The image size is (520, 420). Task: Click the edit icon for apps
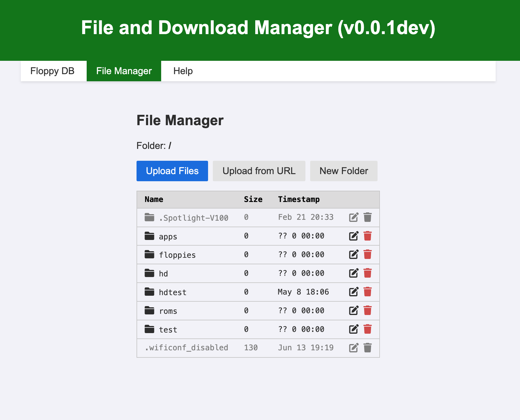pyautogui.click(x=353, y=236)
